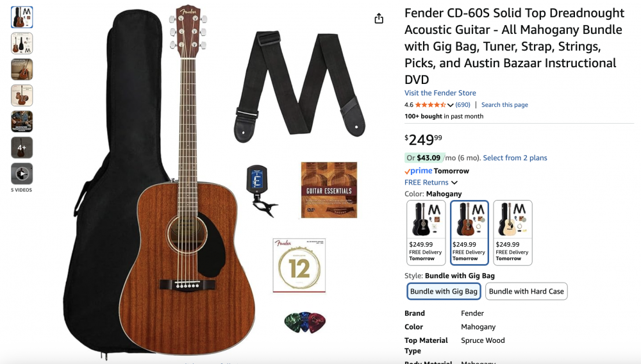Select the mahogany guitar color option
This screenshot has width=641, height=364.
click(x=469, y=233)
